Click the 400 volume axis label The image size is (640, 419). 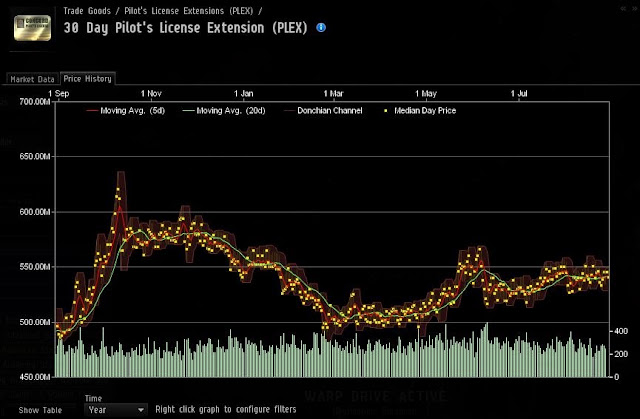click(621, 331)
